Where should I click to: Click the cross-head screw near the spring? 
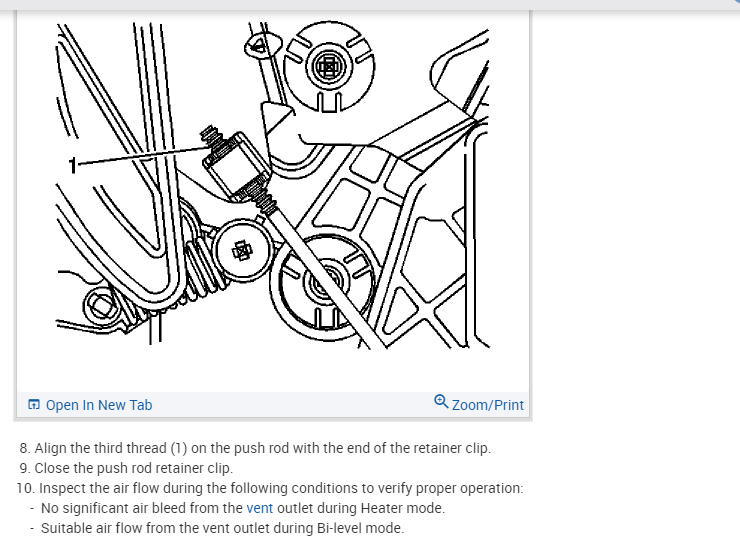point(242,251)
